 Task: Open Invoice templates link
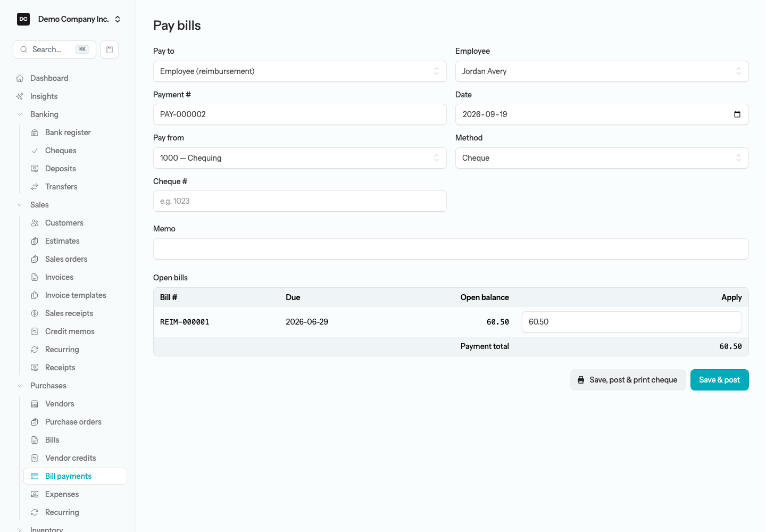[75, 295]
